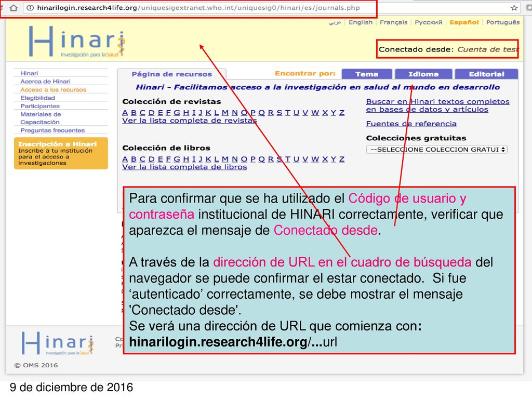The width and height of the screenshot is (532, 399).
Task: Click Ver la lista completa de libros
Action: click(x=184, y=167)
